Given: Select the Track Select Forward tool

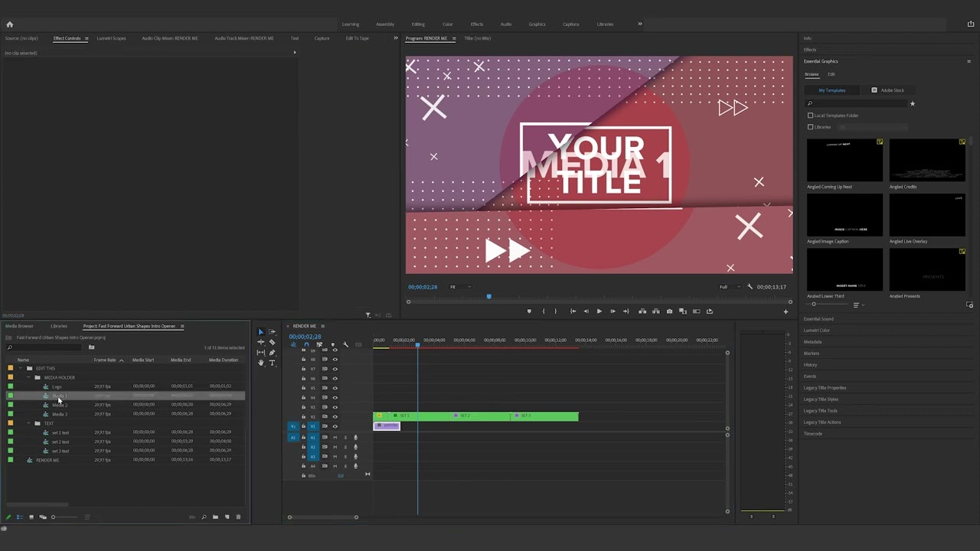Looking at the screenshot, I should tap(272, 332).
